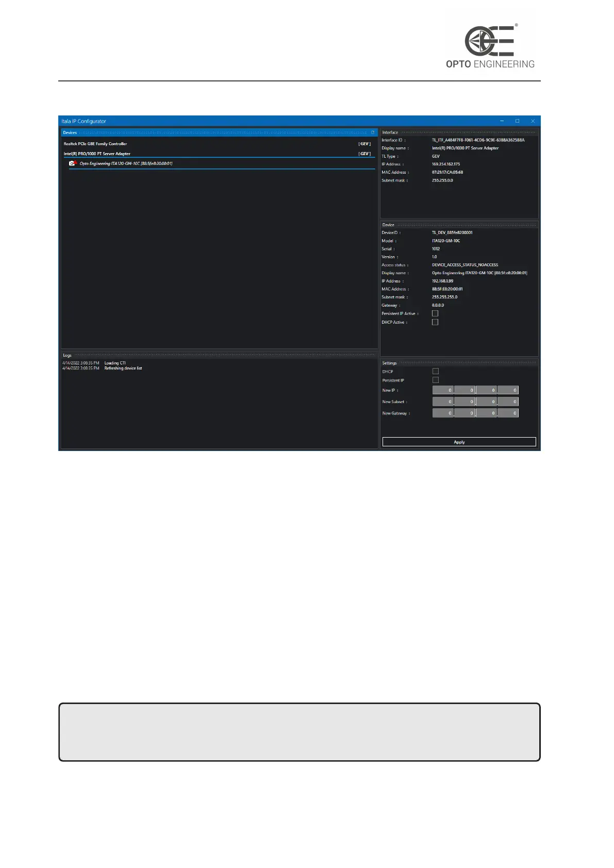The image size is (614, 868).
Task: Click second octet of New IP
Action: click(x=464, y=390)
